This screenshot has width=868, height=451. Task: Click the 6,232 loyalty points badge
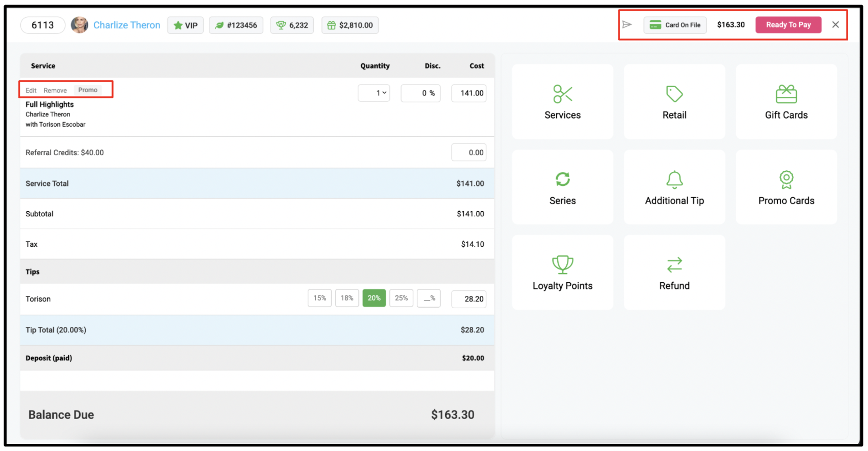click(292, 25)
